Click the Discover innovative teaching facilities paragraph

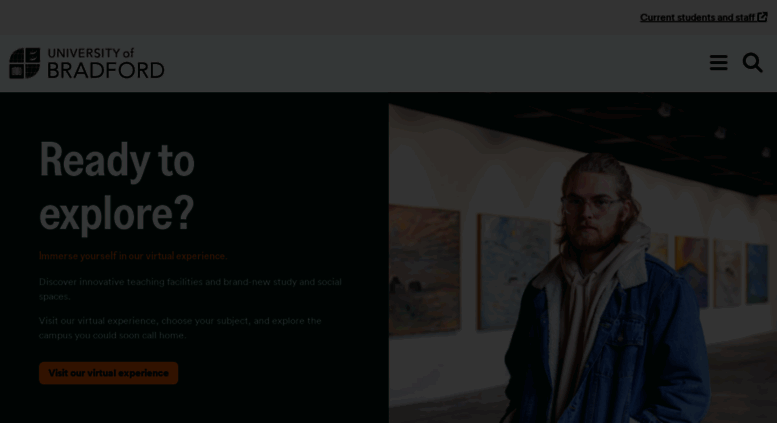tap(190, 289)
